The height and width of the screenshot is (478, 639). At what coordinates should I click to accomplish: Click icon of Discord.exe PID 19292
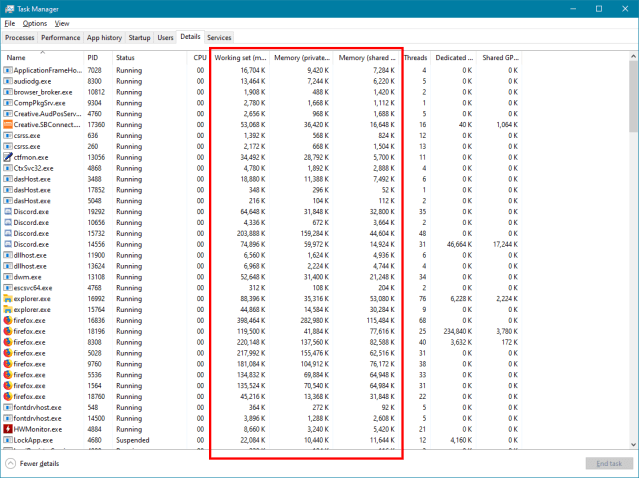click(8, 211)
